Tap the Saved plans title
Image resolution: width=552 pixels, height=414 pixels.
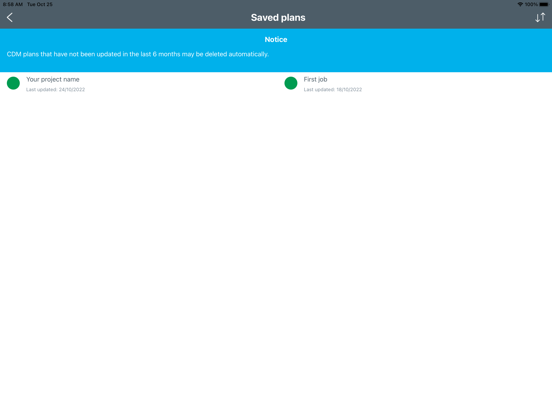coord(278,18)
